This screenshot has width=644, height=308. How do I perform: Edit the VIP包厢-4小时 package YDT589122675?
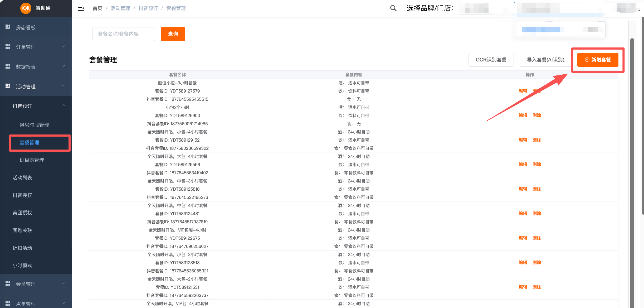coord(523,238)
